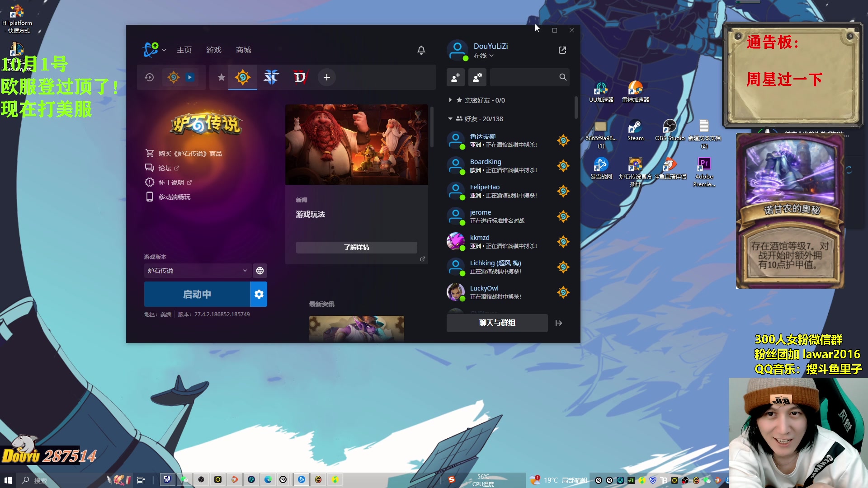Screen dimensions: 868x488
Task: Open the 补丁说明 patch notes link
Action: point(168,183)
